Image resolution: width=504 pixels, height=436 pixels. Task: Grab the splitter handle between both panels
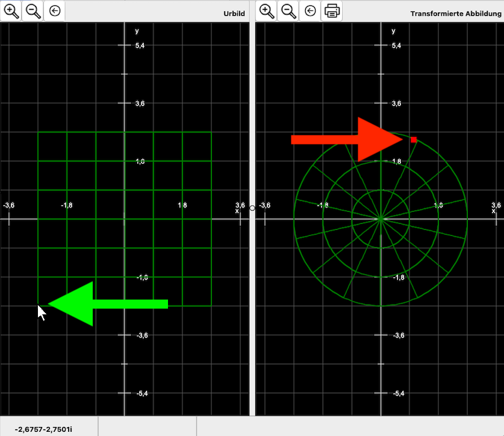[252, 208]
